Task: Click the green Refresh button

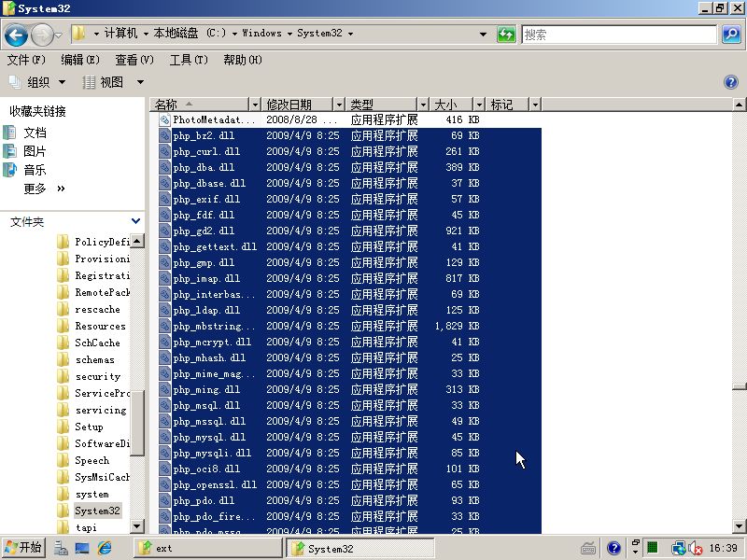Action: coord(506,35)
